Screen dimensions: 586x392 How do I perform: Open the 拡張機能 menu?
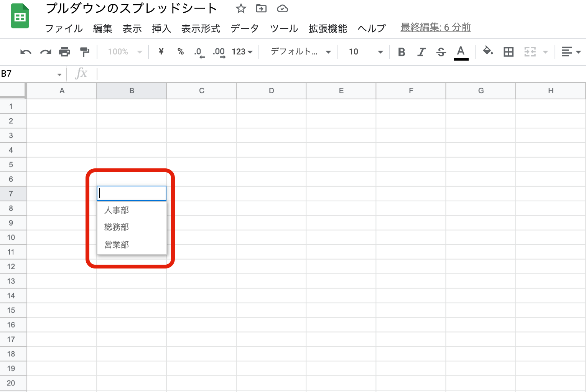328,28
